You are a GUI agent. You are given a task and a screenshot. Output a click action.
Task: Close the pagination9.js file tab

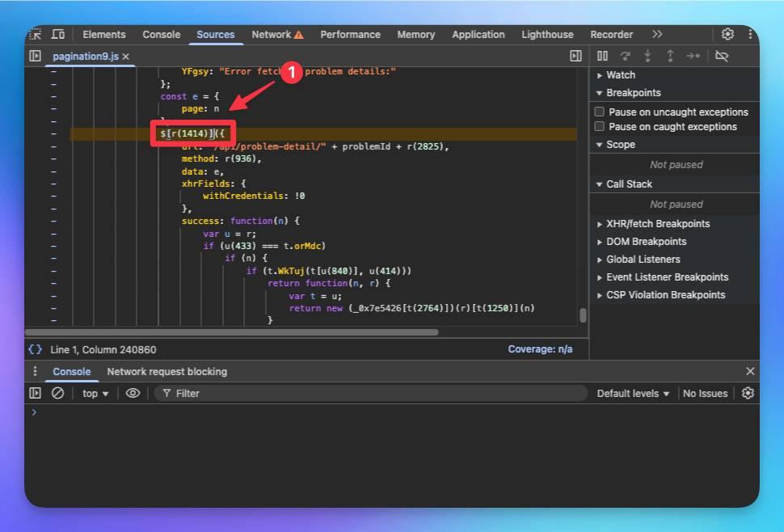pyautogui.click(x=126, y=57)
